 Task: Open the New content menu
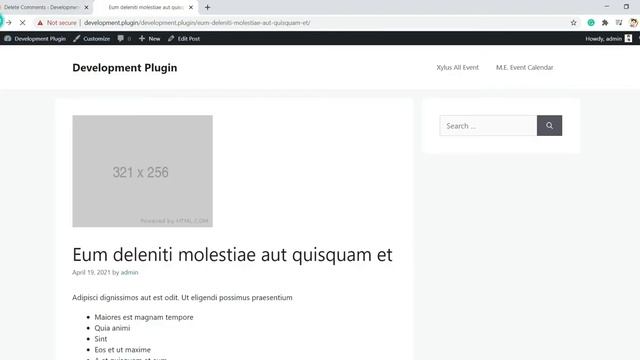tap(149, 38)
